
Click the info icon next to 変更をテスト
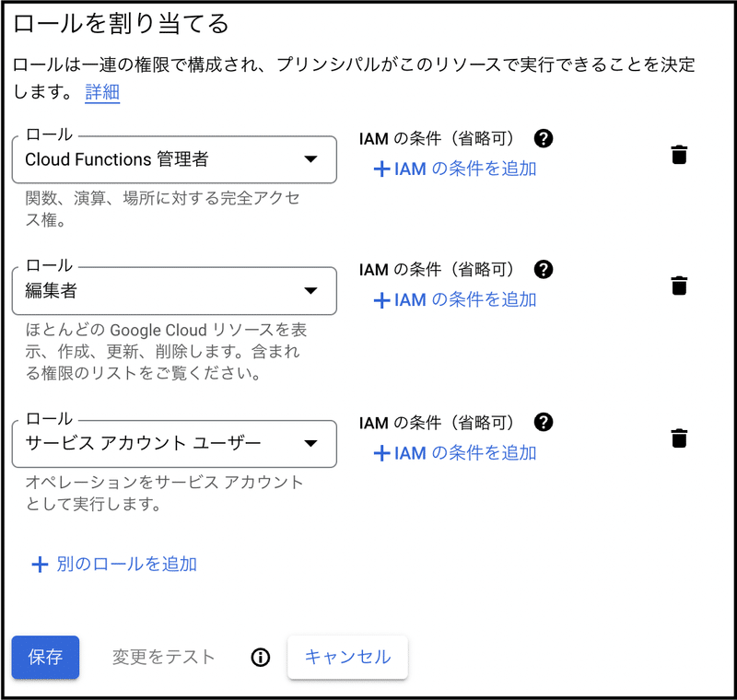[261, 658]
